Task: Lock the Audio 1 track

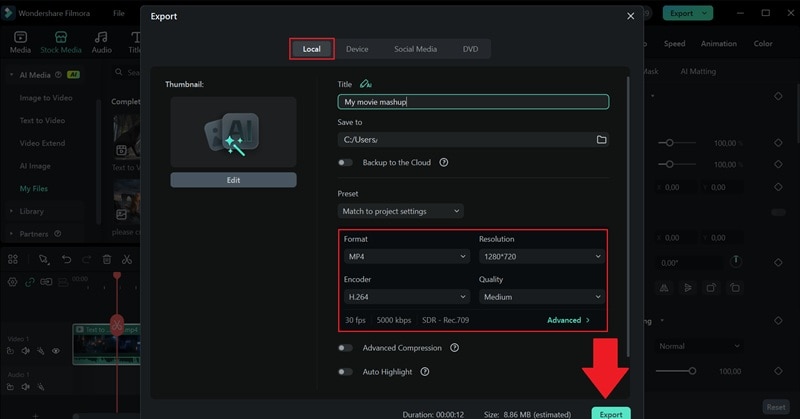Action: [x=10, y=387]
